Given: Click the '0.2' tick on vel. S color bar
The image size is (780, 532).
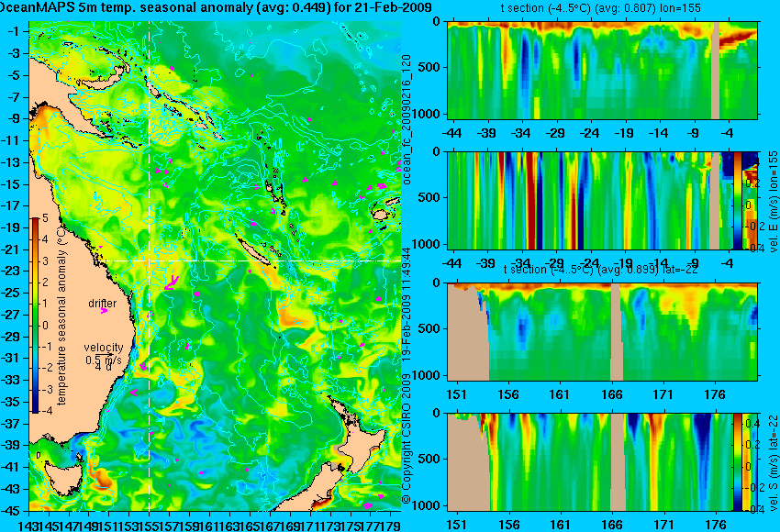Looking at the screenshot, I should pos(752,445).
